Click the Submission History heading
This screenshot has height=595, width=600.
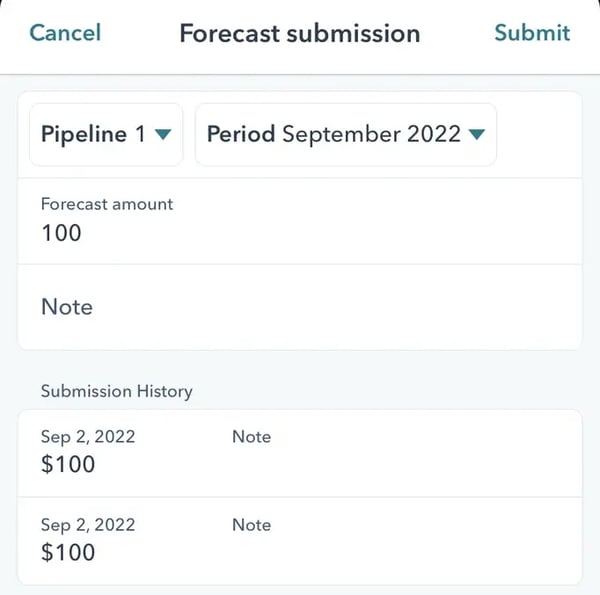(x=116, y=391)
